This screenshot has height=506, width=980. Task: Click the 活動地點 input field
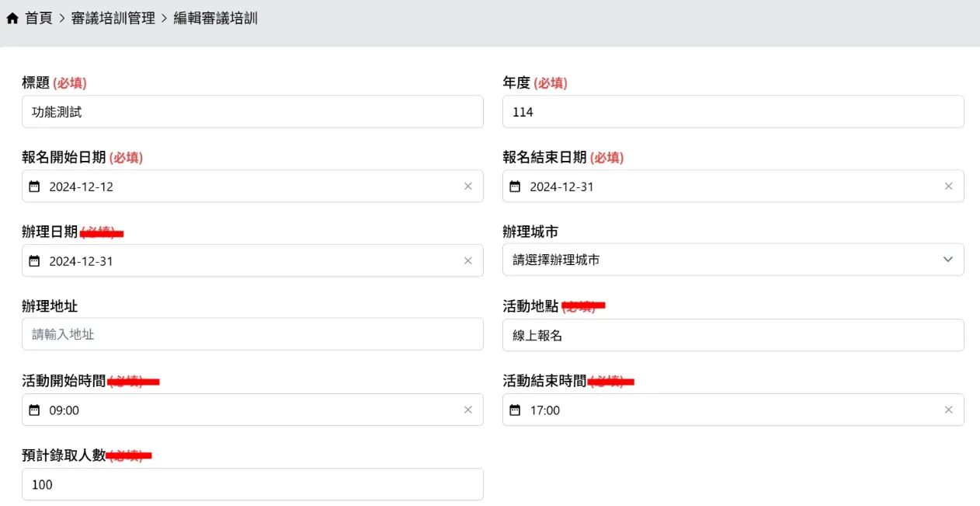click(732, 335)
